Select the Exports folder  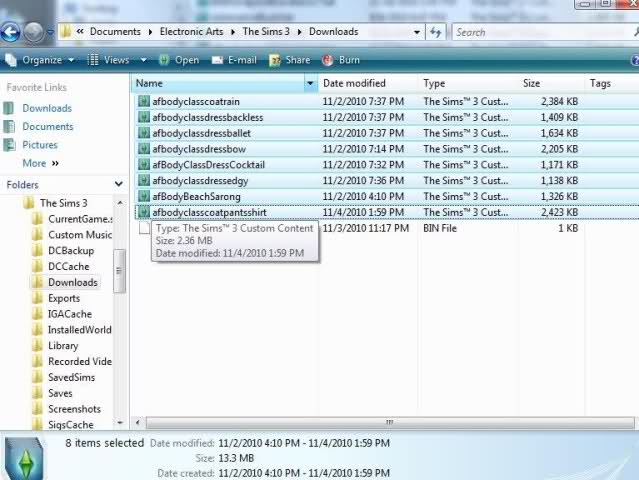click(x=64, y=298)
